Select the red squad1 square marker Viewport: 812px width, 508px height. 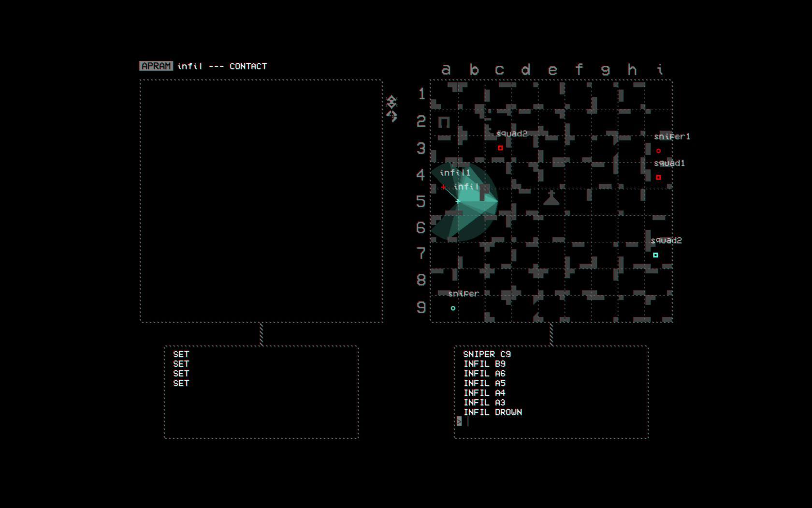click(x=658, y=178)
